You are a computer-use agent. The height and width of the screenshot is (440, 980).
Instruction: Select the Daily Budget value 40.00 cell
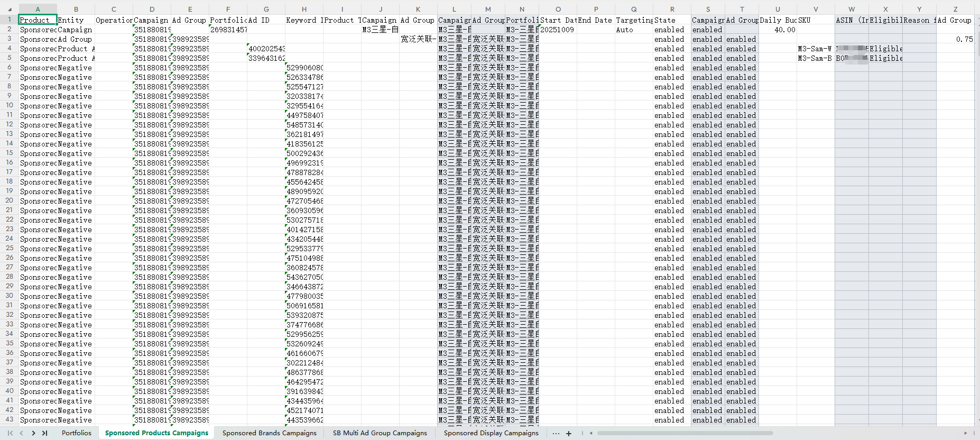[x=778, y=30]
